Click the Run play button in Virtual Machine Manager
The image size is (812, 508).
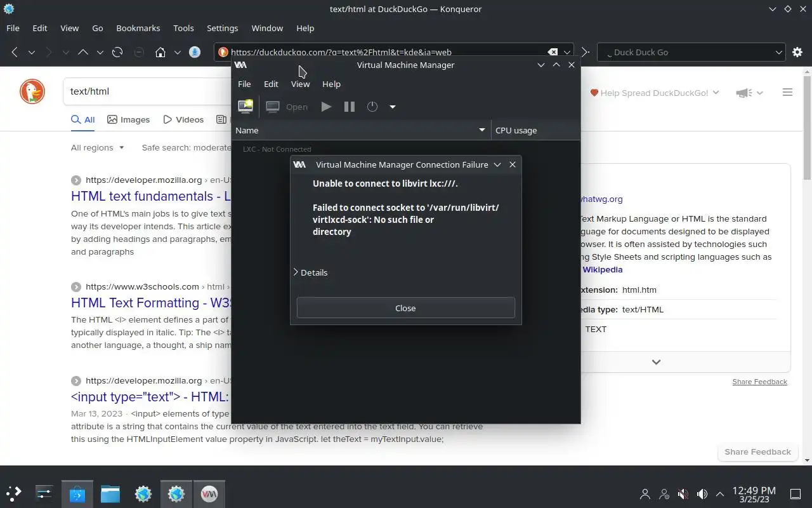pos(326,107)
